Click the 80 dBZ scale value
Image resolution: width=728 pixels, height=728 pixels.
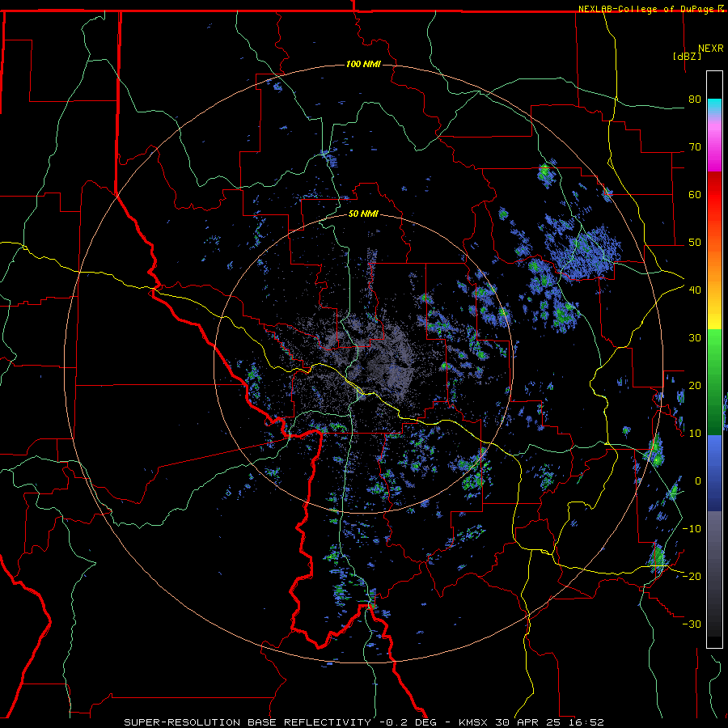click(x=695, y=99)
